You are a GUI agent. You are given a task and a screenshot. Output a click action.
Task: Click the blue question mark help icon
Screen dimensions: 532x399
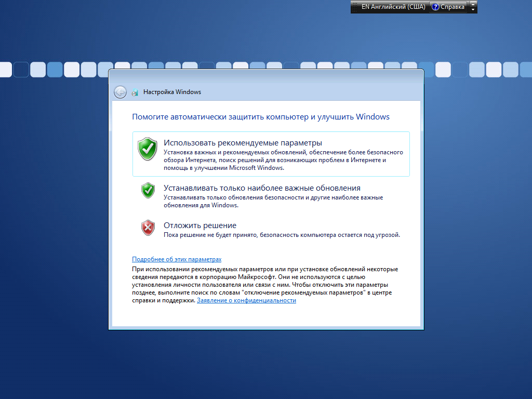(x=435, y=7)
